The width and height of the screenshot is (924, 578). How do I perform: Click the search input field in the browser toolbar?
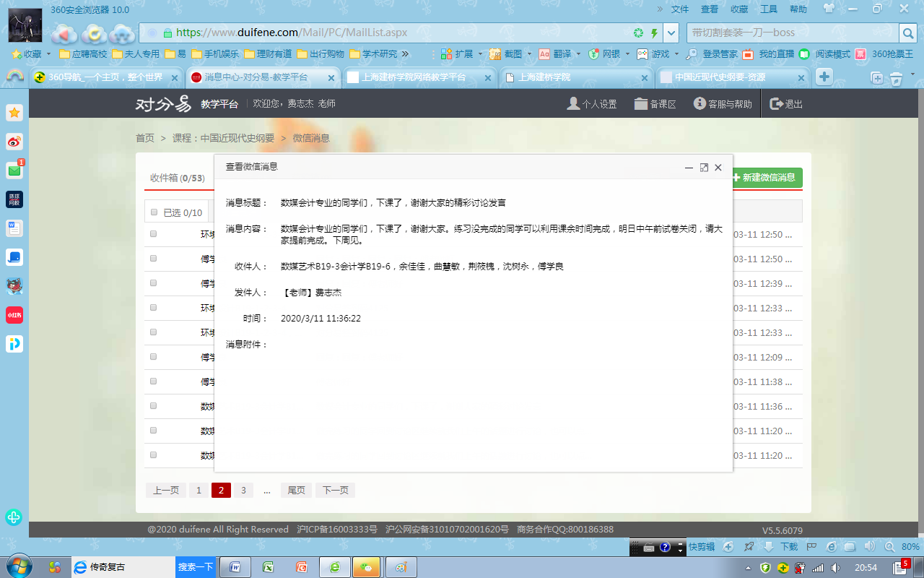pos(790,33)
